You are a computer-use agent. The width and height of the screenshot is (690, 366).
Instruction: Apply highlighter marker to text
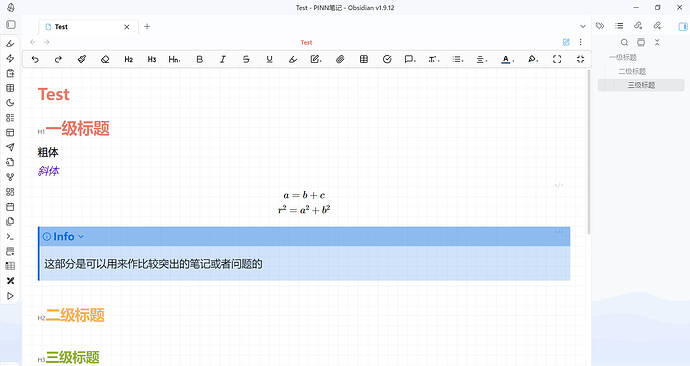click(293, 59)
